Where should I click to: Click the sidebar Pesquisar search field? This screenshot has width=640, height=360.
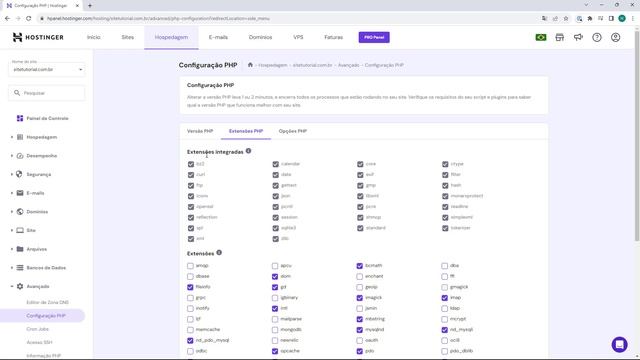click(47, 93)
